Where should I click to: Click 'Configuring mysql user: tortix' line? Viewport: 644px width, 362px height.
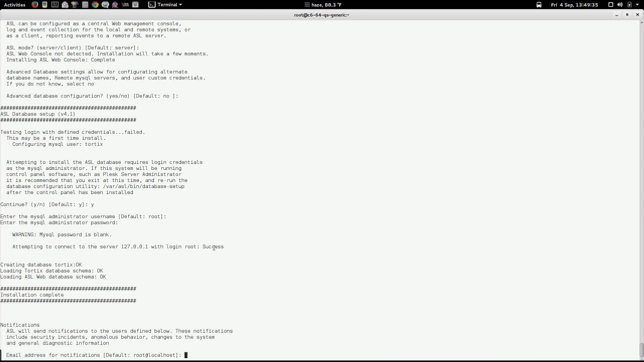[x=57, y=144]
